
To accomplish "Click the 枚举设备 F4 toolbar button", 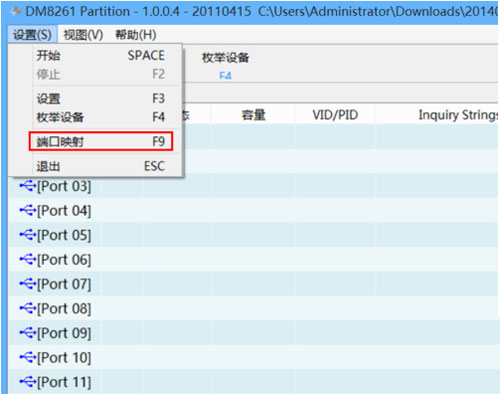I will pyautogui.click(x=226, y=65).
